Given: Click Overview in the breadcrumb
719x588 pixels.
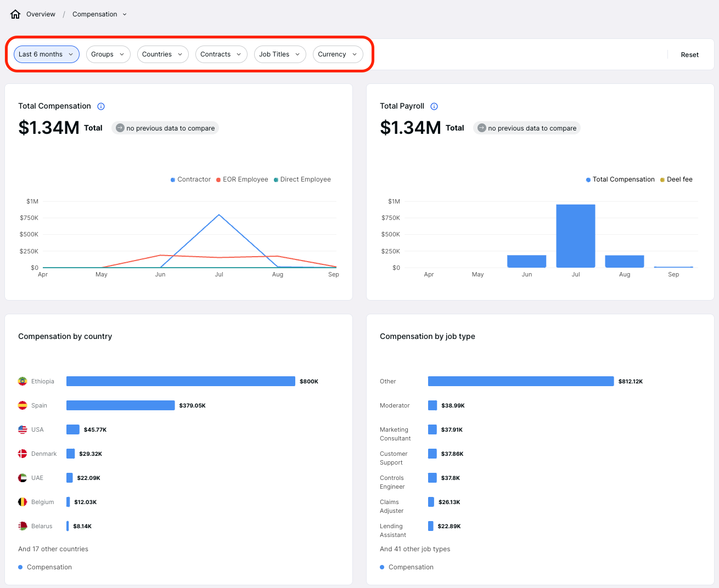Looking at the screenshot, I should (x=41, y=14).
